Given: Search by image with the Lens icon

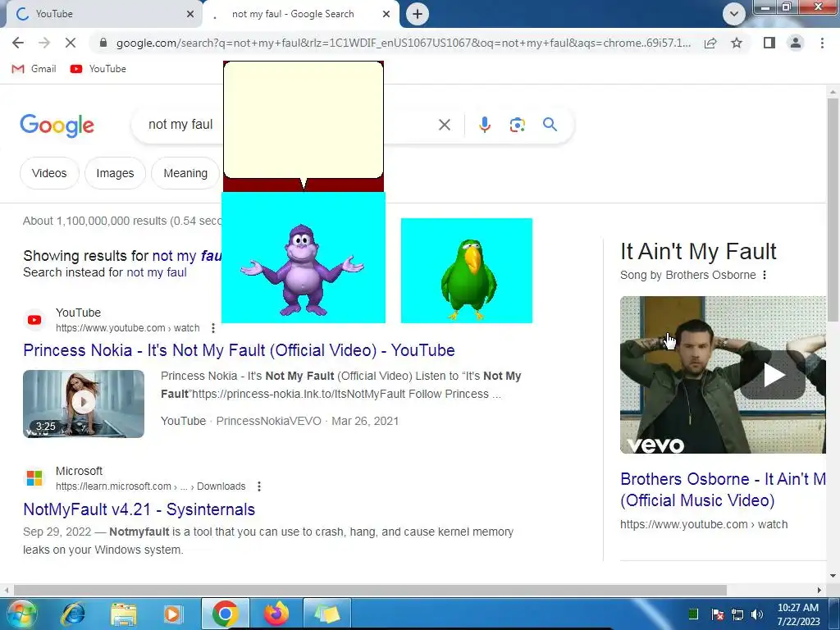Looking at the screenshot, I should point(517,125).
